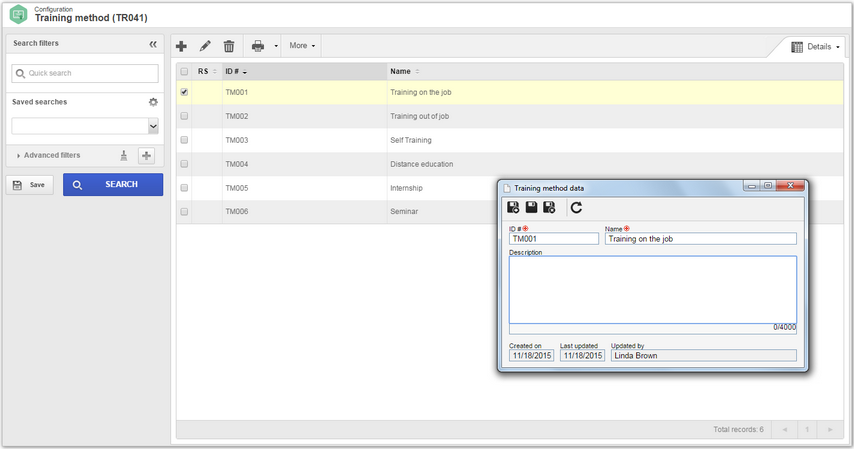Screen dimensions: 854x449
Task: Select the 'Internship' row
Action: pos(338,188)
